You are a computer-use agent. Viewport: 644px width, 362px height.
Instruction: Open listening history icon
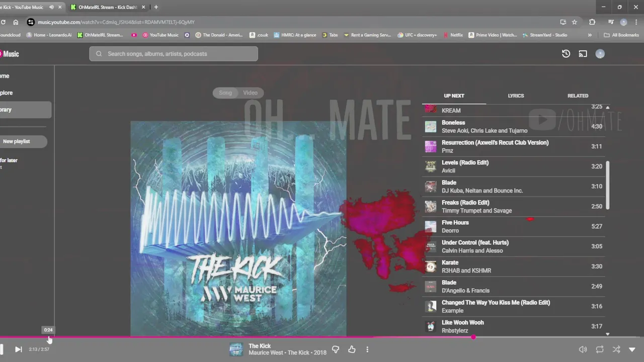coord(566,54)
